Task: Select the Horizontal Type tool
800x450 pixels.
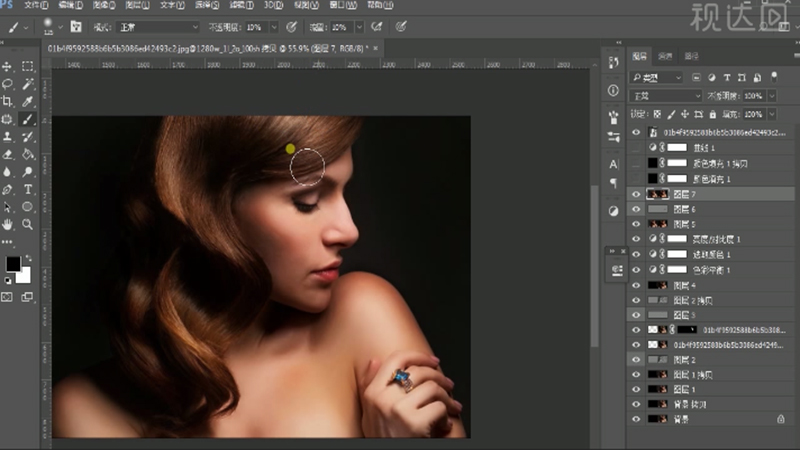Action: pos(28,189)
